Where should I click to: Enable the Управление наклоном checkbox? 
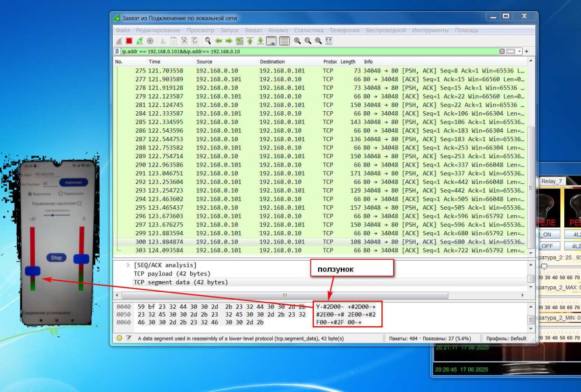pos(79,203)
